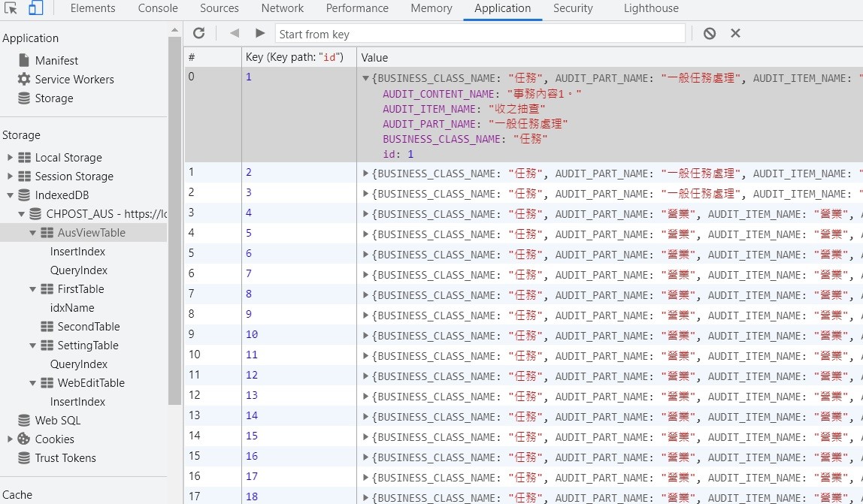Viewport: 863px width, 504px height.
Task: Open the Console tab
Action: point(158,8)
